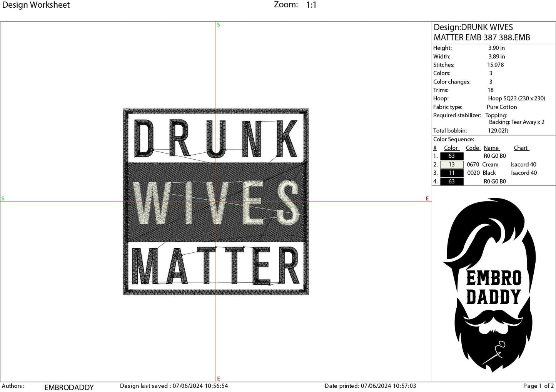Select color 63 swatch in row 1
This screenshot has width=556, height=392.
tap(451, 156)
